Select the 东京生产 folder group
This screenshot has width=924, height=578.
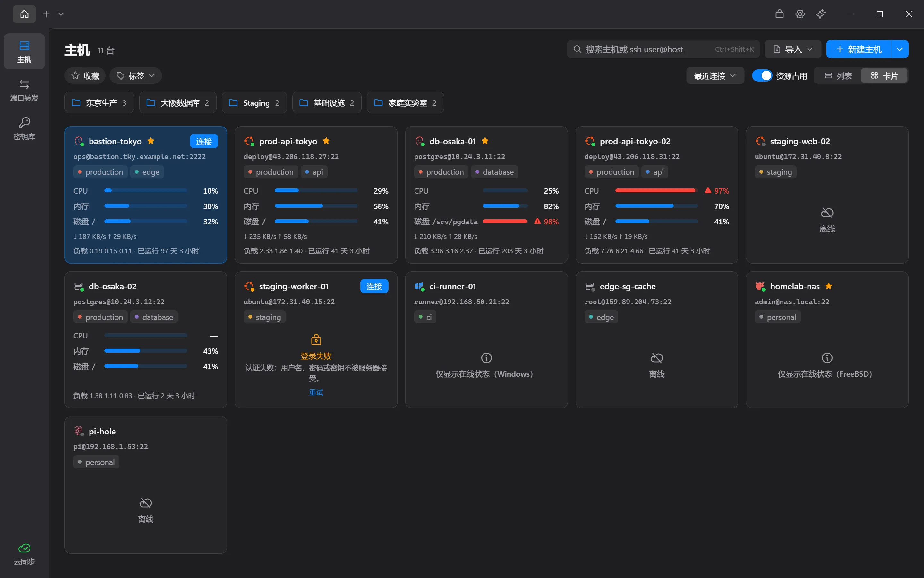99,102
